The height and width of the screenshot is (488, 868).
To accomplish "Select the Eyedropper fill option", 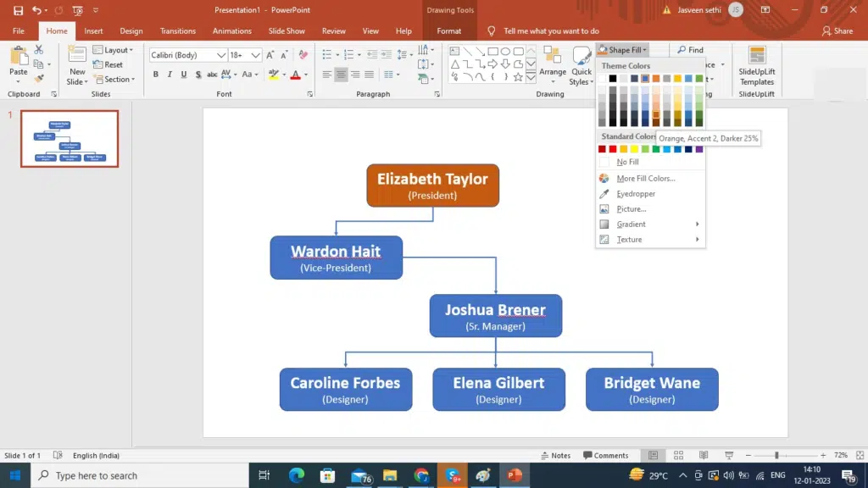I will 636,194.
